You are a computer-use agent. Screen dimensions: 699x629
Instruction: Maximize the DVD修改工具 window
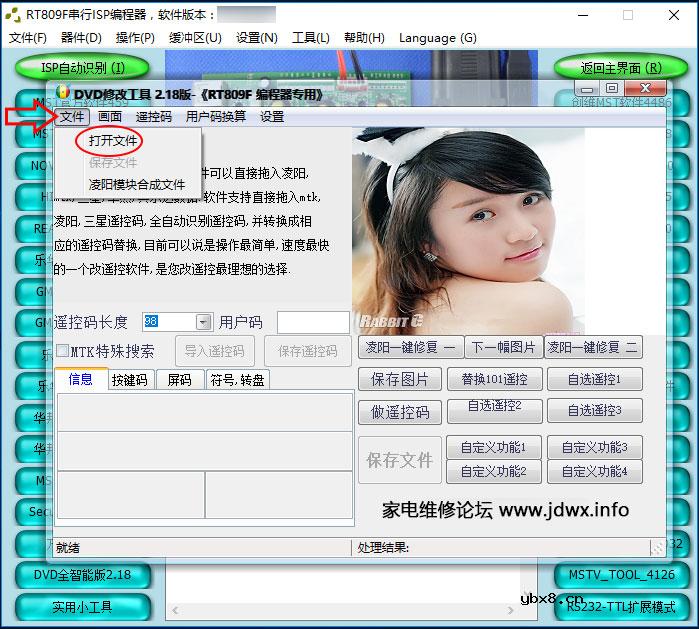[612, 88]
